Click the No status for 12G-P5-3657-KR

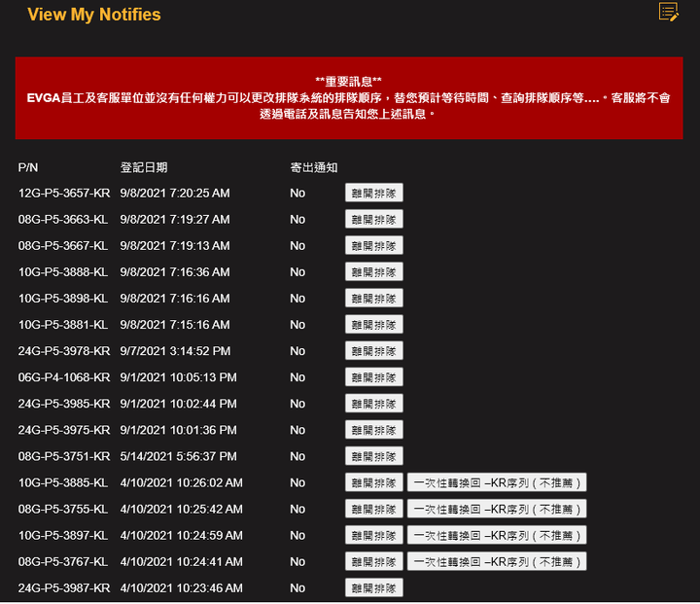[x=297, y=193]
